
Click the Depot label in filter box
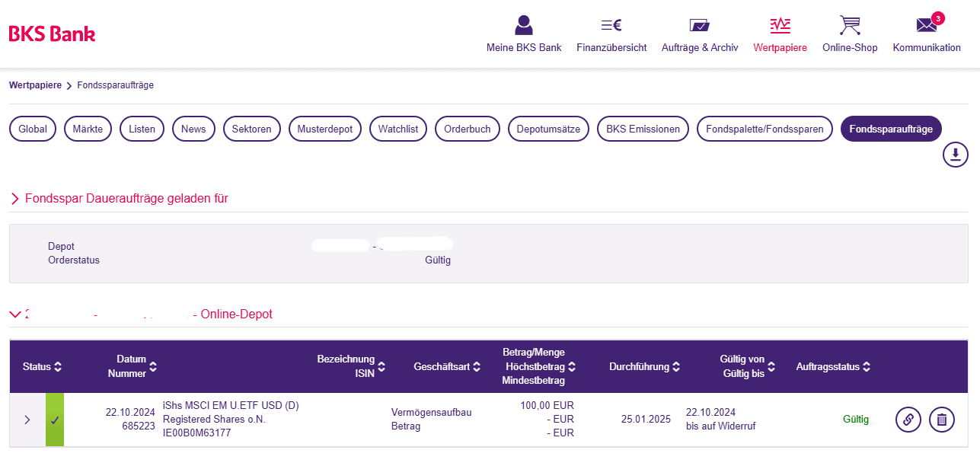point(61,247)
